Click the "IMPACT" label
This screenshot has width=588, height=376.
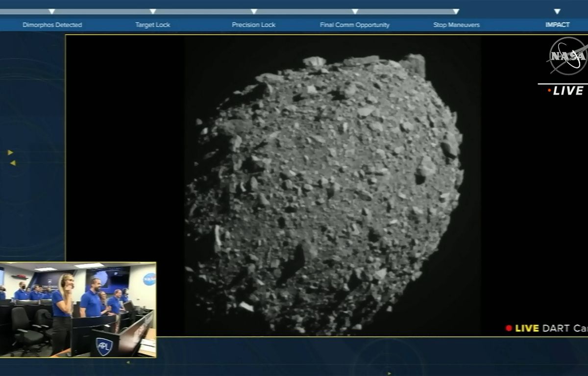pos(558,25)
